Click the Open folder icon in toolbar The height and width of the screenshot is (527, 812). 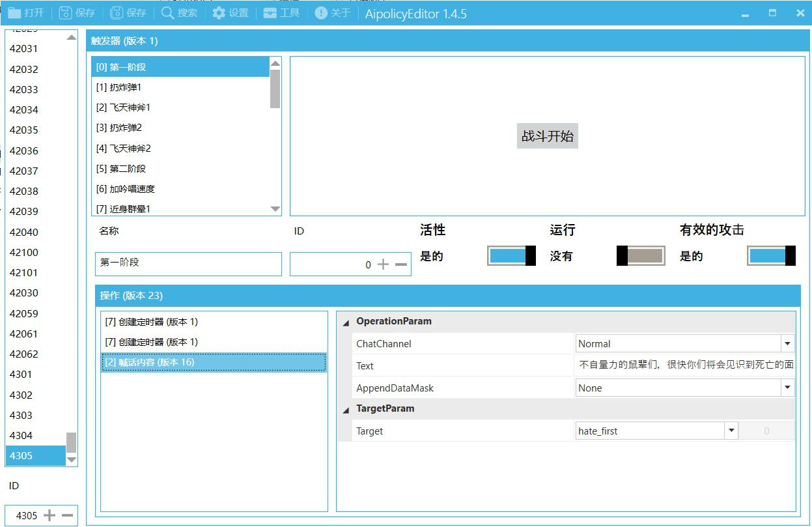(14, 13)
